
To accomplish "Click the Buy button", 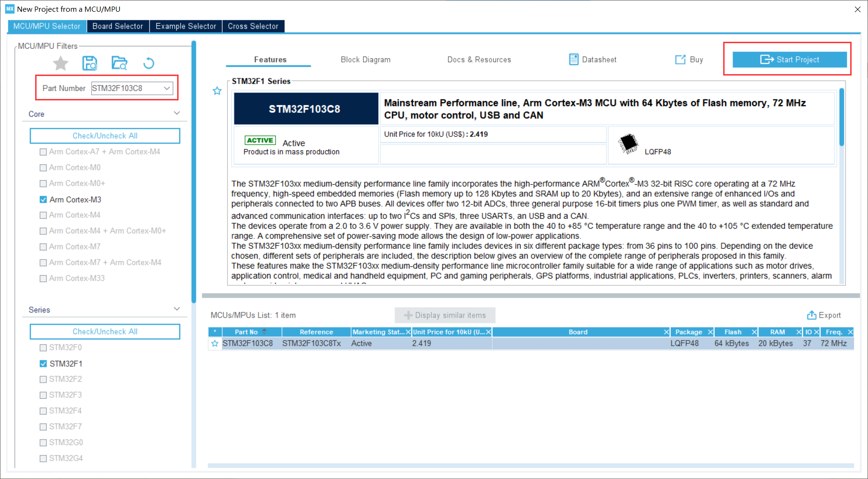I will coord(689,60).
